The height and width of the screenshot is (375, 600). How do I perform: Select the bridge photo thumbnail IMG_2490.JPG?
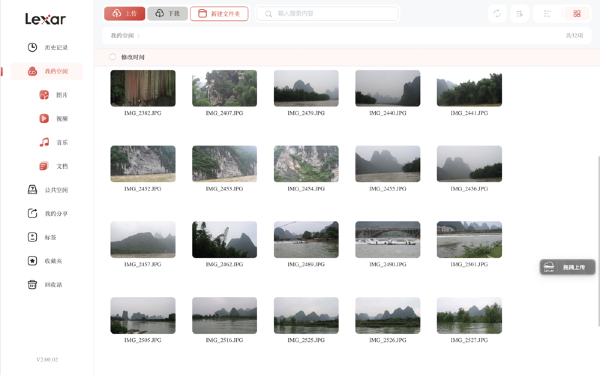tap(388, 240)
